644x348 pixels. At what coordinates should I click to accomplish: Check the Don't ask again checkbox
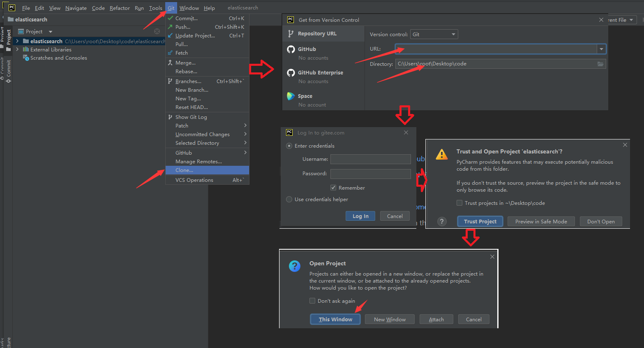(312, 301)
